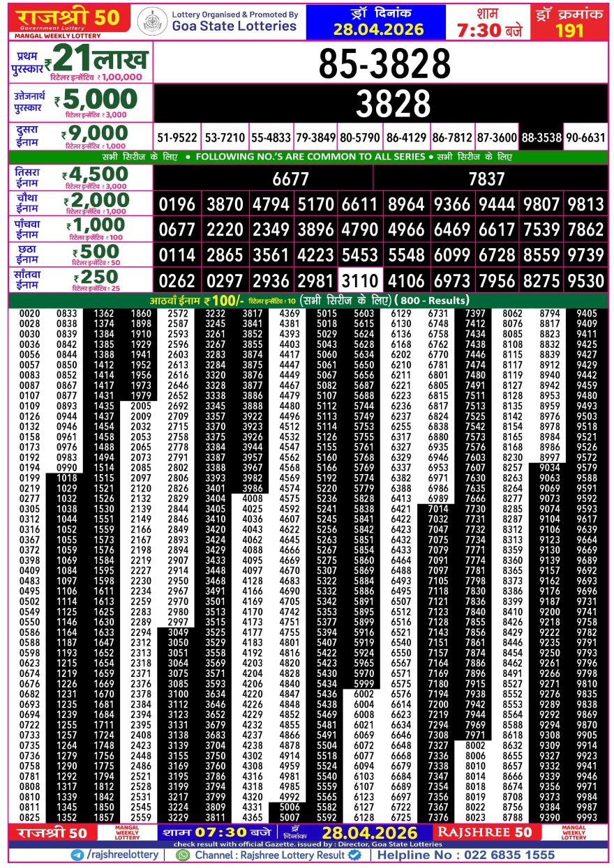Screen dimensions: 614x868
Task: Click the third prize number 7837
Action: pos(486,179)
